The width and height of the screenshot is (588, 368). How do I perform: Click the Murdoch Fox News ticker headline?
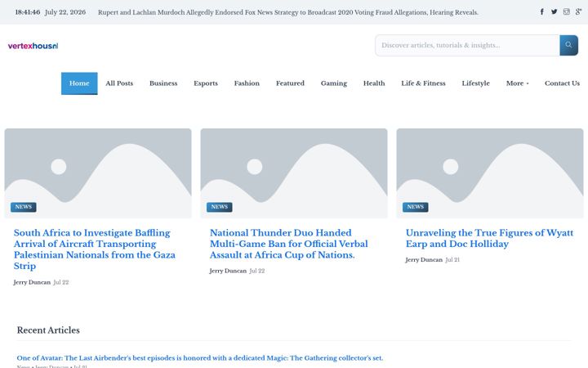pos(288,12)
